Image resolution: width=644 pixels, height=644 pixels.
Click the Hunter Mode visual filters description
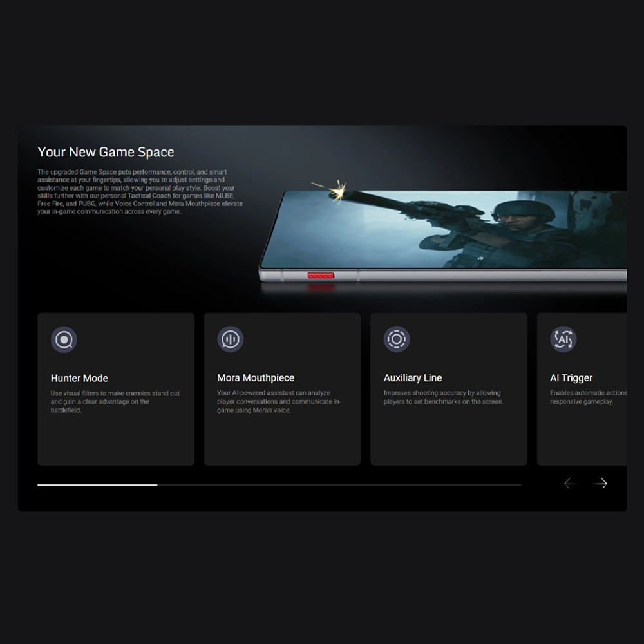pos(115,401)
